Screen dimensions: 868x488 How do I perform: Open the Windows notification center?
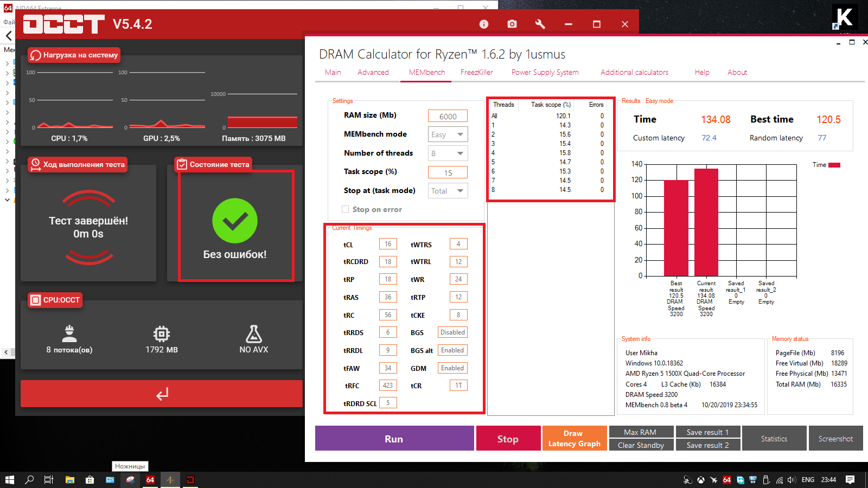point(850,480)
